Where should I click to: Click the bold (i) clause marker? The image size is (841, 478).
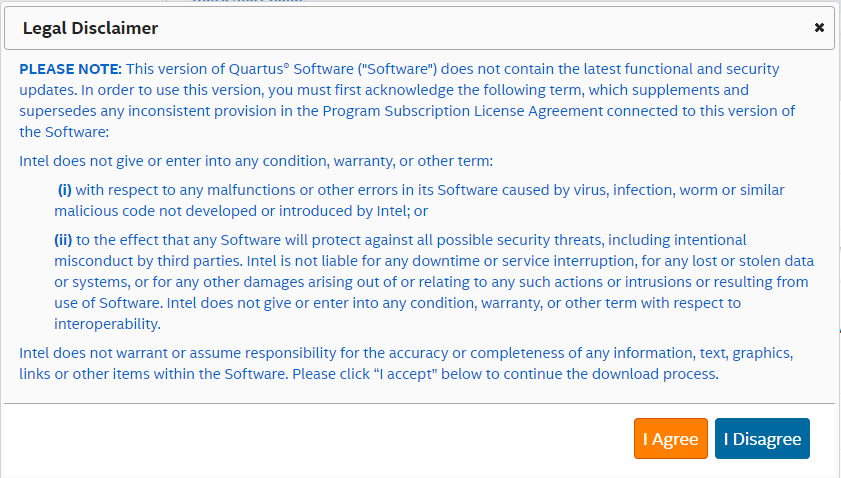tap(64, 190)
